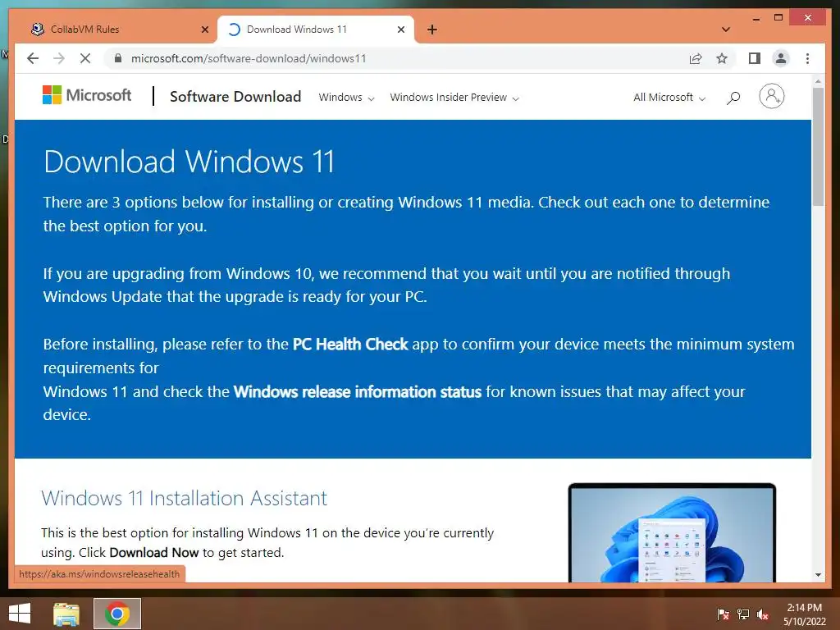Click the Windows 11 Installation Assistant heading

point(185,498)
